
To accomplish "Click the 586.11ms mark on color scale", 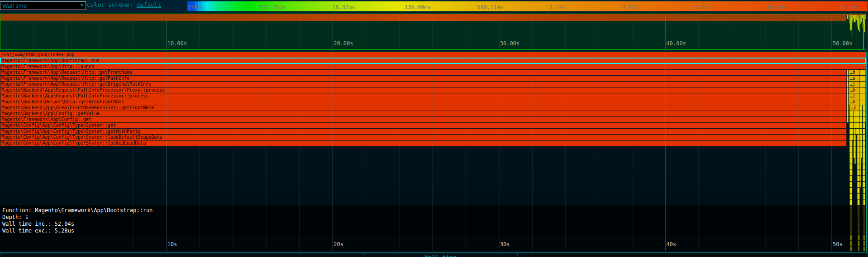I will [490, 7].
